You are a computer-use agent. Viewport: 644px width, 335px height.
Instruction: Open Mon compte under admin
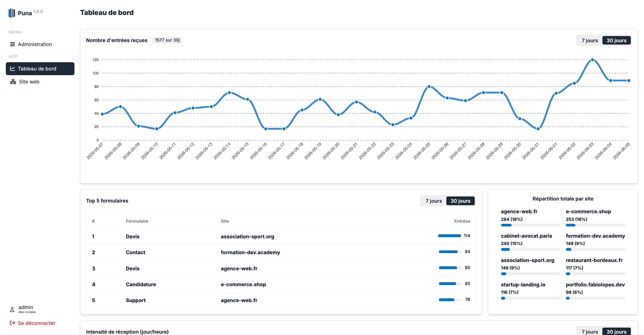point(27,312)
